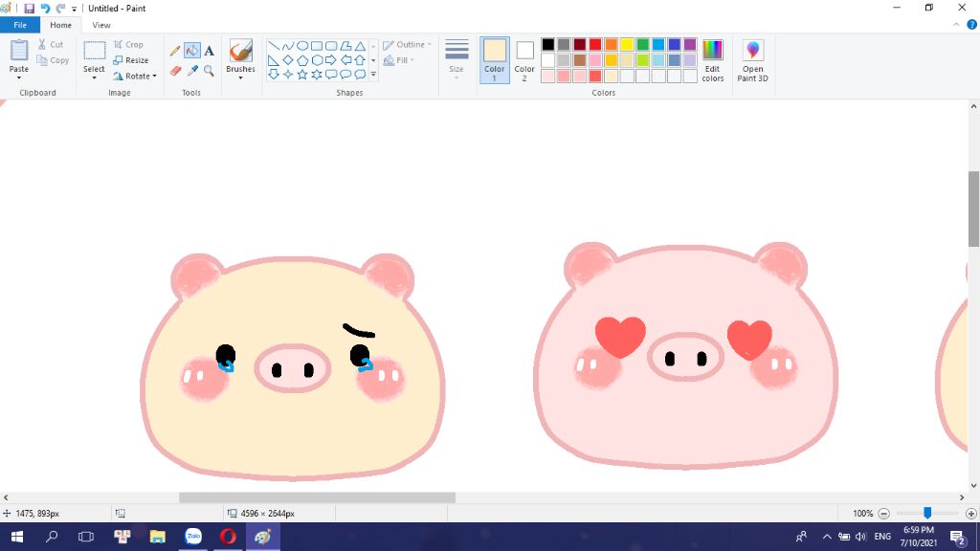
Task: Expand the Rotate dropdown
Action: [x=154, y=77]
